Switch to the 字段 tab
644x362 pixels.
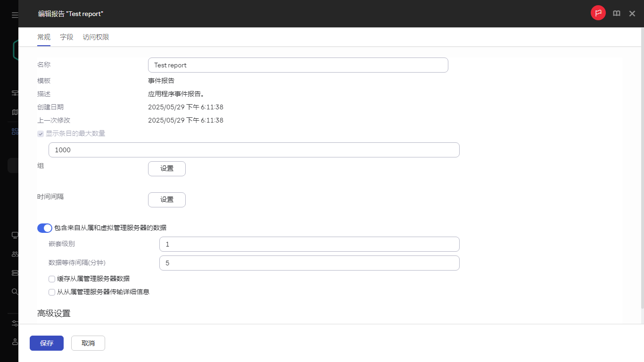(66, 37)
